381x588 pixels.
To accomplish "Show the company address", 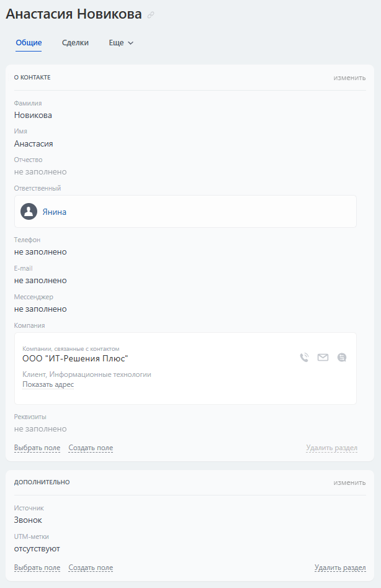I will (x=48, y=384).
